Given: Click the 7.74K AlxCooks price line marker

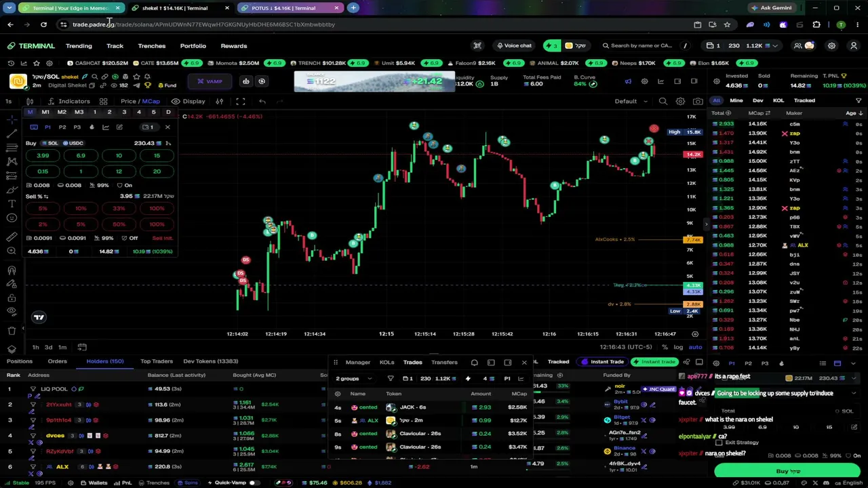Looking at the screenshot, I should (693, 240).
